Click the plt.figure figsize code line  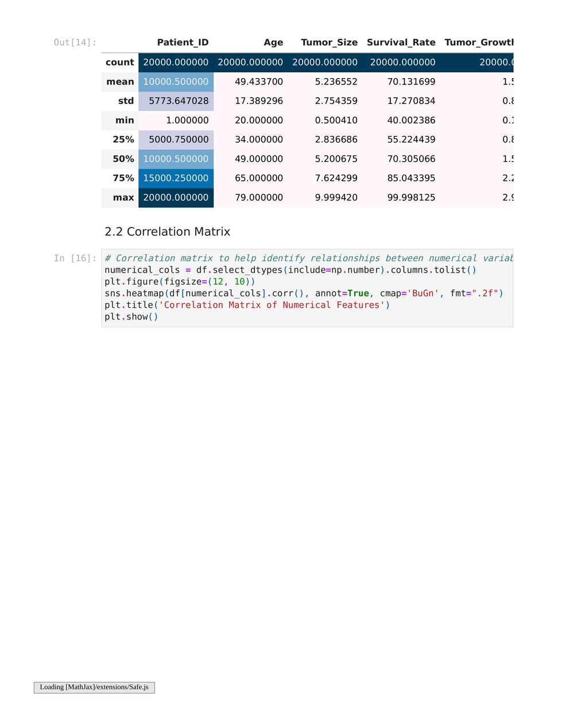pos(180,281)
